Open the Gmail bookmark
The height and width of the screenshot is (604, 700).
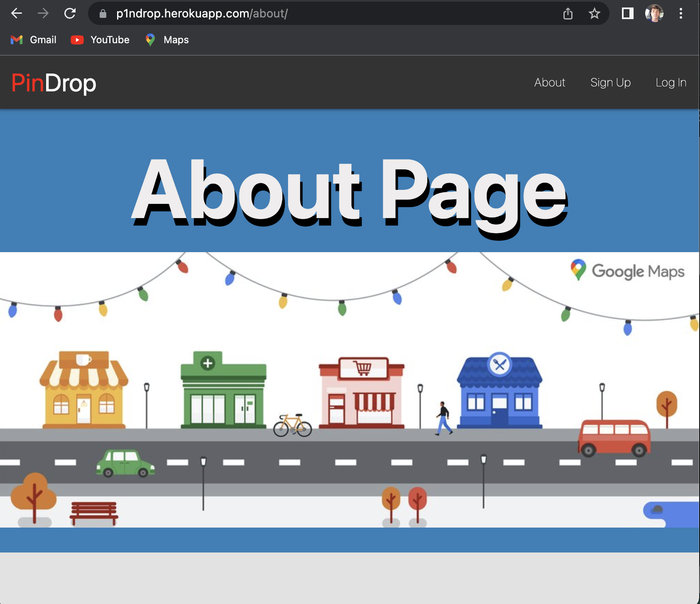[33, 40]
